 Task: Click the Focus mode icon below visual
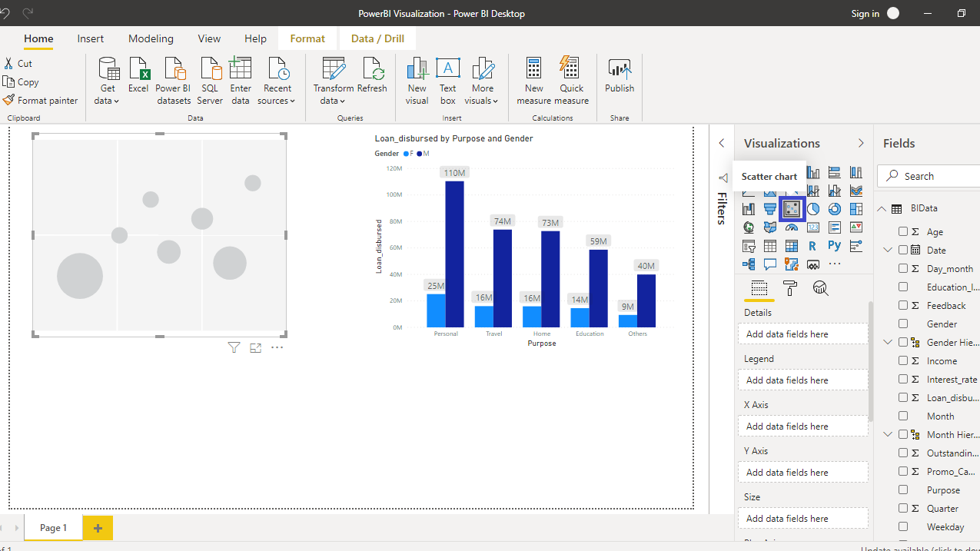pyautogui.click(x=256, y=348)
